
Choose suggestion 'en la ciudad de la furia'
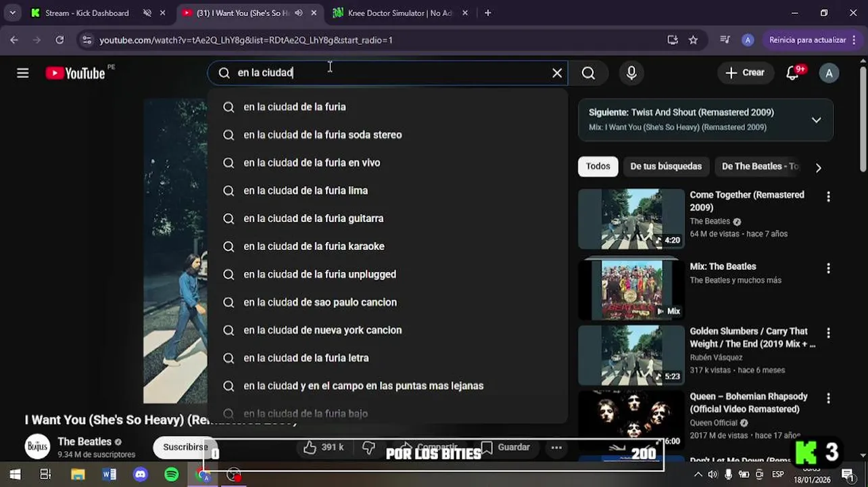387,107
